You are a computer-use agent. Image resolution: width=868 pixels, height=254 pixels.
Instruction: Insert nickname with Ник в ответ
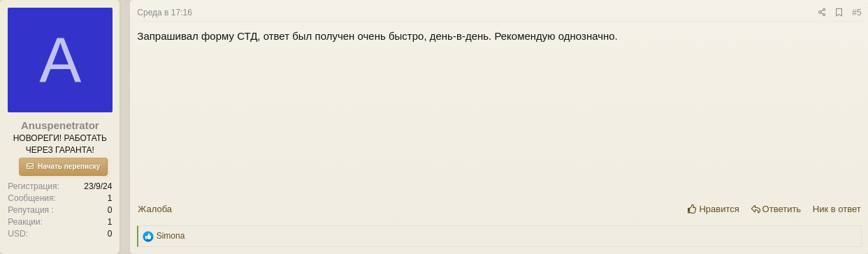[x=837, y=209]
